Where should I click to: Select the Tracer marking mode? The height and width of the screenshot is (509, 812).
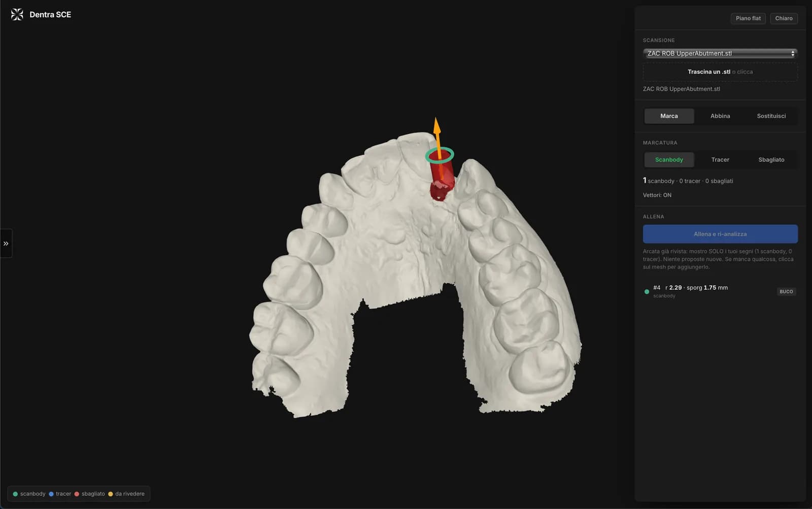720,159
